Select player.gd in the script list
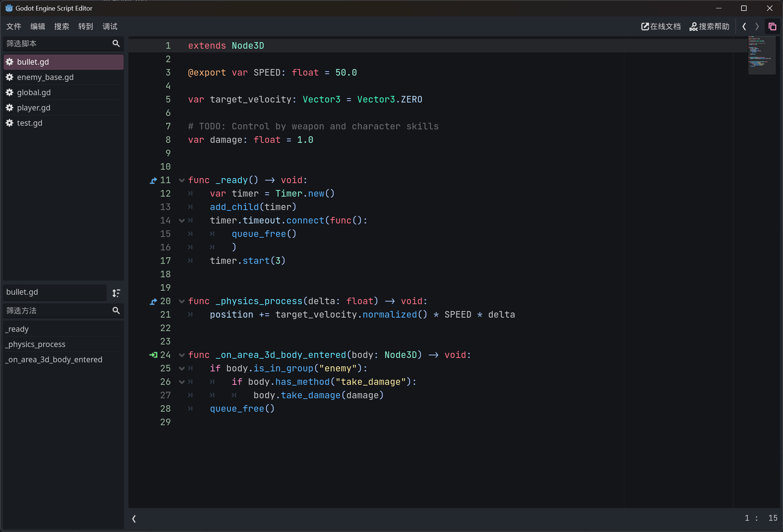Image resolution: width=783 pixels, height=532 pixels. [33, 108]
